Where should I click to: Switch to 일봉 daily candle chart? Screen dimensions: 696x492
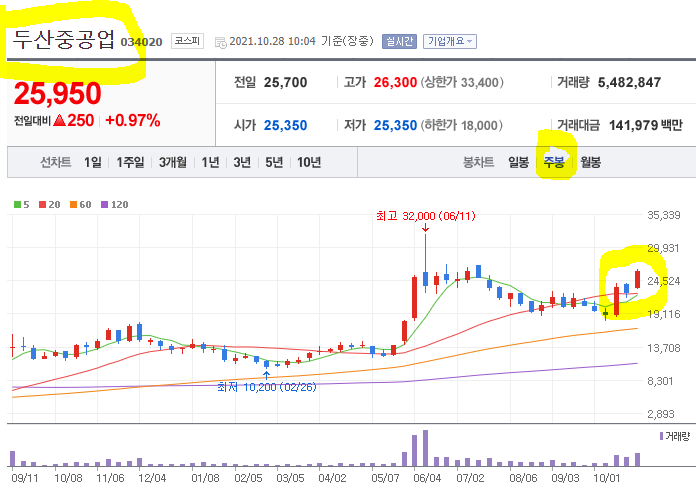tap(518, 163)
